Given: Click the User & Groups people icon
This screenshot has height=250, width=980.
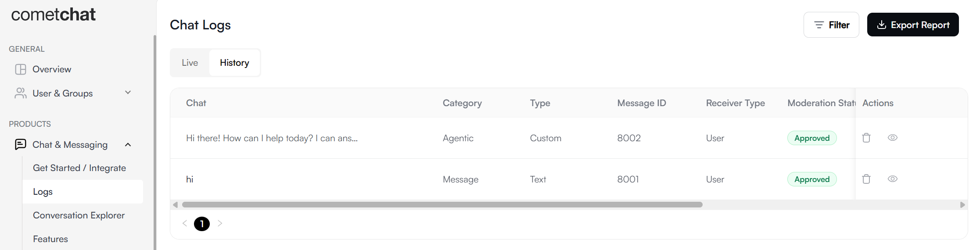Looking at the screenshot, I should pos(21,93).
